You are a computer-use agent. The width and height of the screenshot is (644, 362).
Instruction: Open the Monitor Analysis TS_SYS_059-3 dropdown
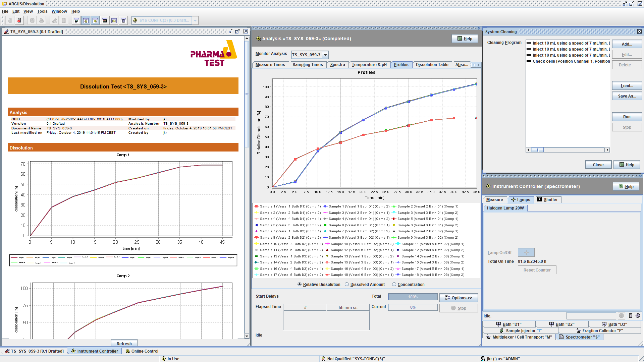[x=325, y=55]
